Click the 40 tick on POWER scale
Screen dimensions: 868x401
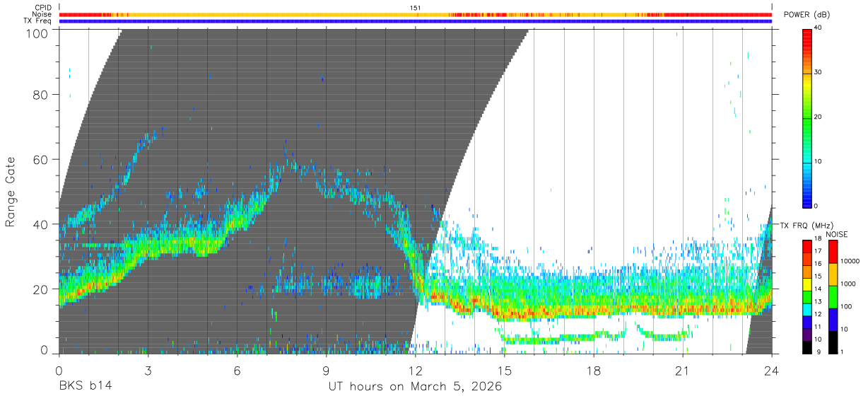click(818, 28)
